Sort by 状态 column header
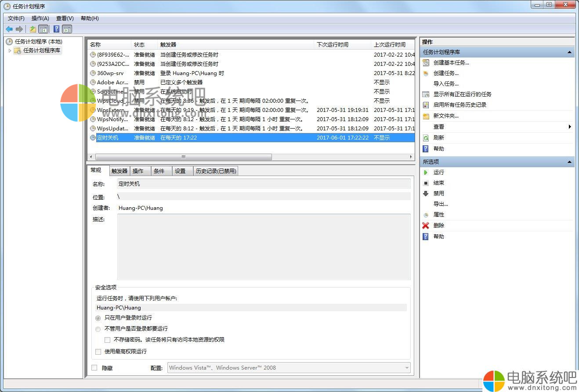The width and height of the screenshot is (579, 392). 145,45
